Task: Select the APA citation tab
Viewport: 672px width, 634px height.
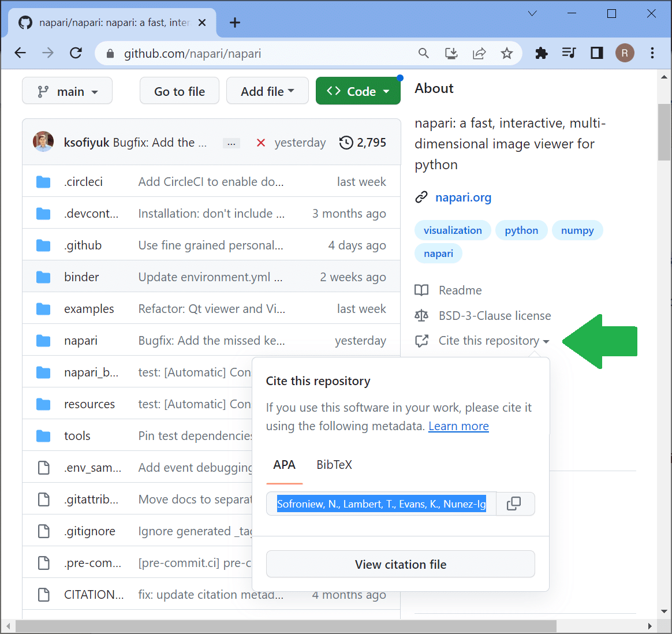Action: [x=284, y=465]
